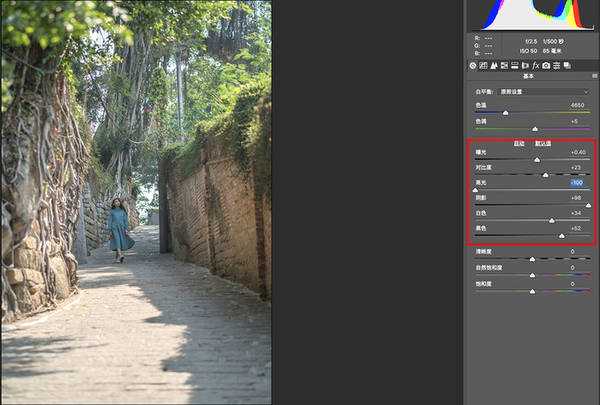Open the 基本 panel flyout menu
Viewport: 600px width, 405px height.
click(x=594, y=76)
